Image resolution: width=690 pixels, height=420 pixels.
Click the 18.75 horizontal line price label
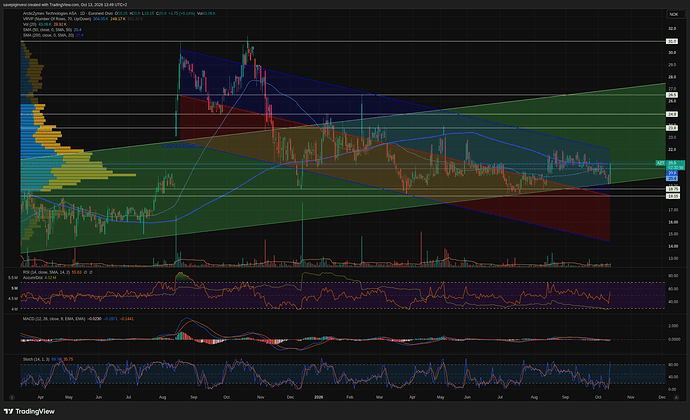click(x=672, y=189)
